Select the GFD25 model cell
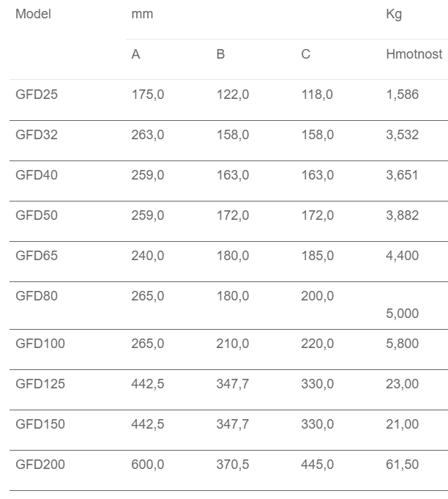 37,95
